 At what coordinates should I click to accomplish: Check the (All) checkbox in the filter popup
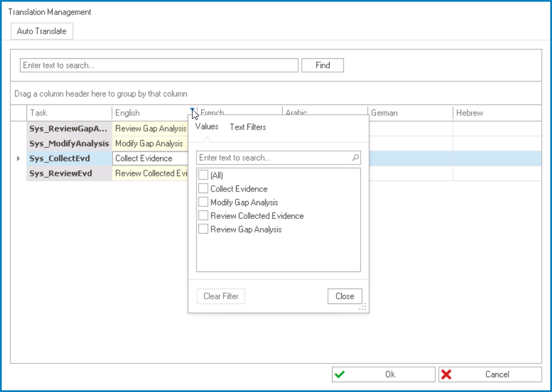pyautogui.click(x=203, y=175)
